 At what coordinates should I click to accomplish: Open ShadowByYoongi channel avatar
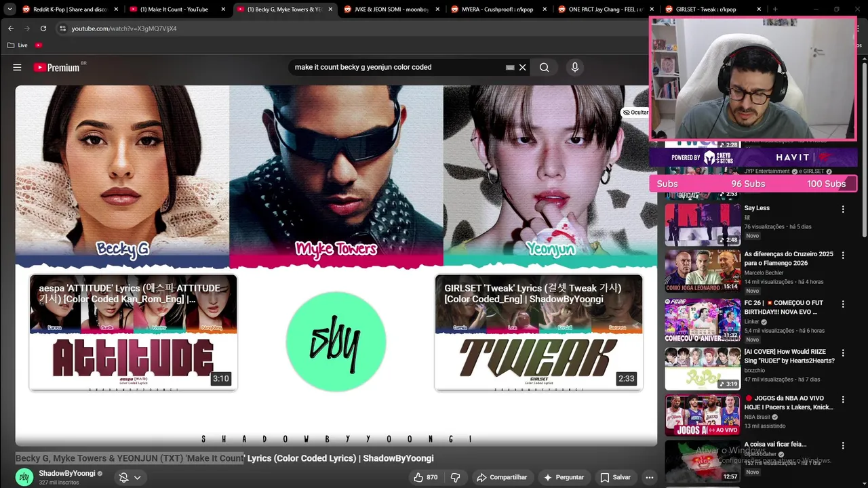click(24, 477)
